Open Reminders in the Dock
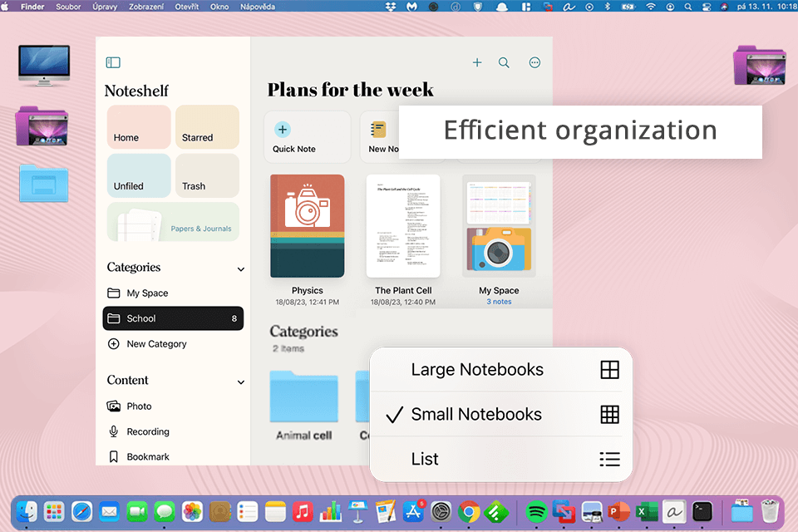Screen dimensions: 798x532 tap(248, 512)
